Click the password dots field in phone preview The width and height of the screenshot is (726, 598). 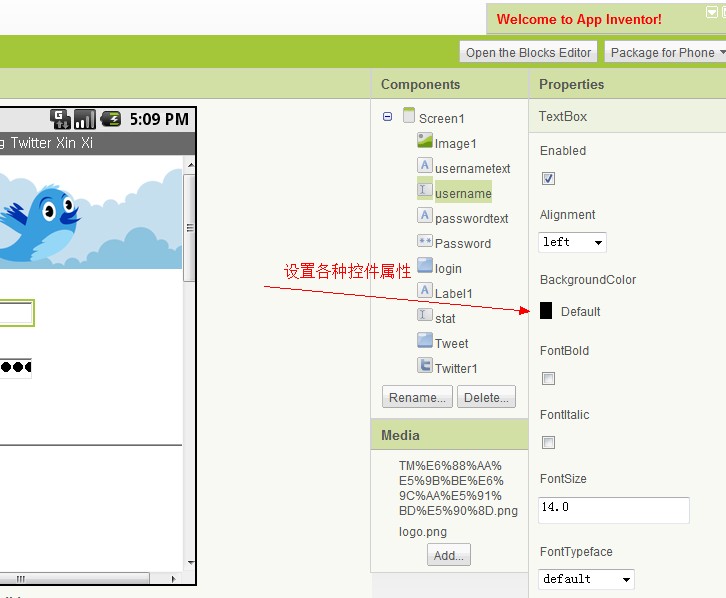[x=15, y=368]
